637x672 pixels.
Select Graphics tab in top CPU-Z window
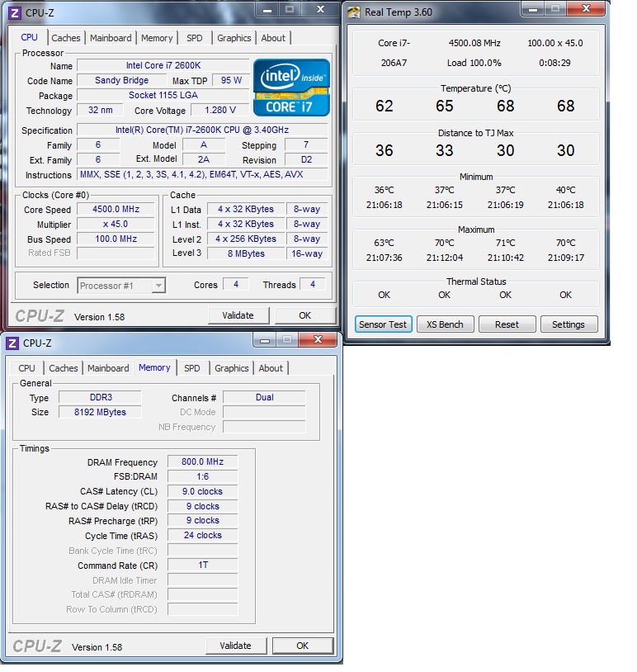point(234,38)
